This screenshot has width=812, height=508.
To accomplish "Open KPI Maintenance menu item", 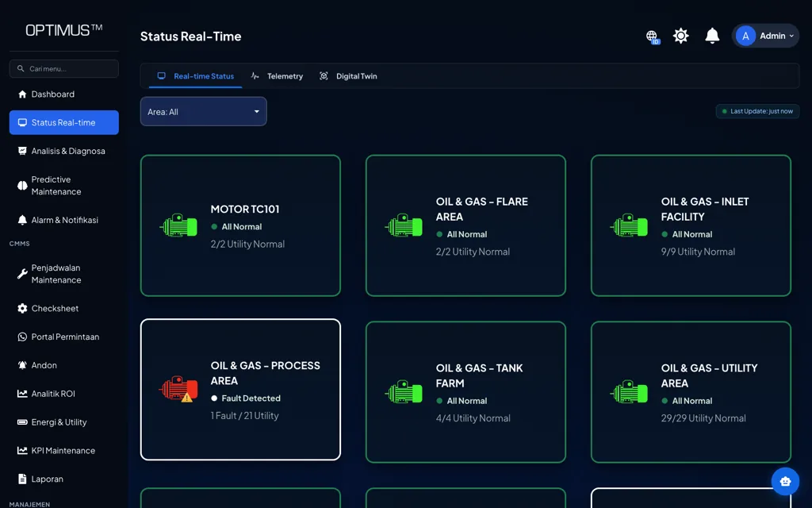I will [63, 451].
